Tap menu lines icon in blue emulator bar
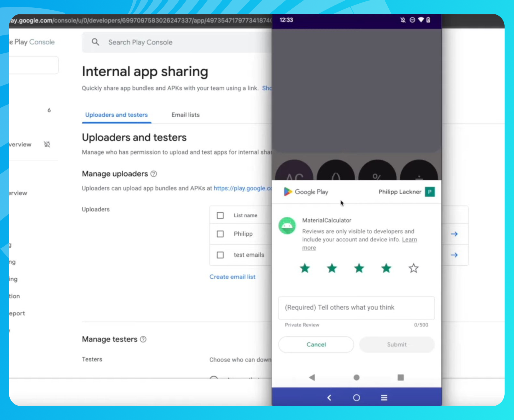 [x=384, y=397]
